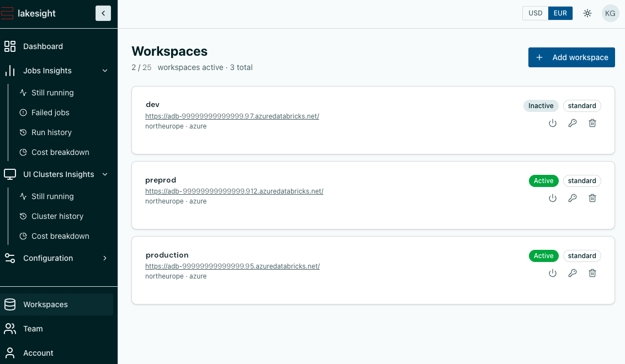The image size is (625, 364).
Task: Click the KG avatar in the top bar
Action: [610, 13]
